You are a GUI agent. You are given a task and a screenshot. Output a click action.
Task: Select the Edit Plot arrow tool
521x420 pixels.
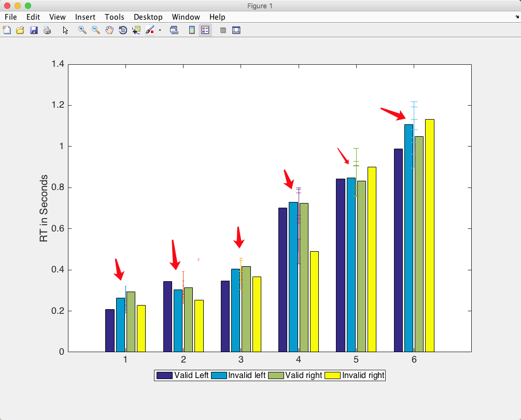[x=65, y=30]
